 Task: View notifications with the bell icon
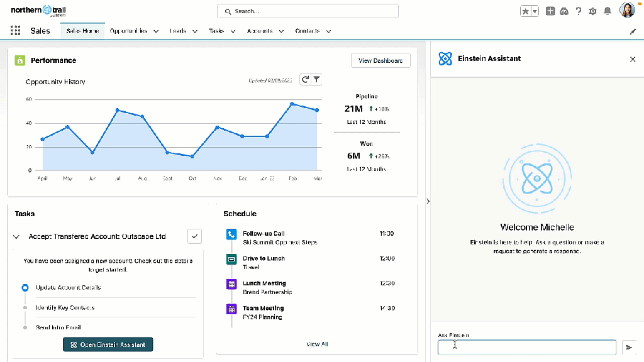tap(607, 11)
